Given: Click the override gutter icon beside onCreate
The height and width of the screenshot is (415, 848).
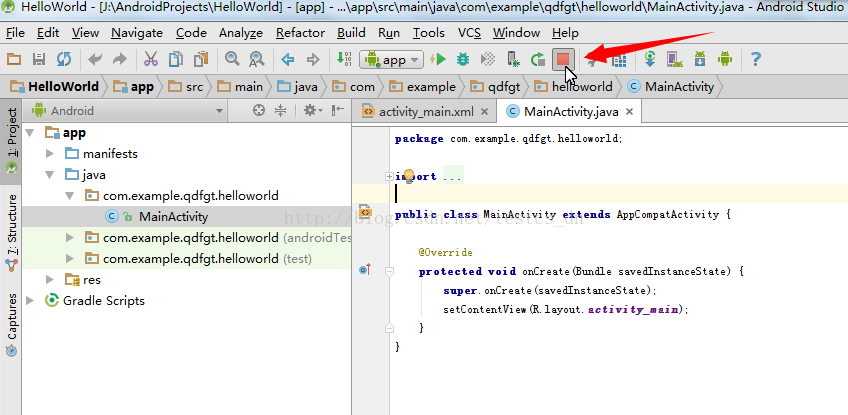Looking at the screenshot, I should point(365,269).
